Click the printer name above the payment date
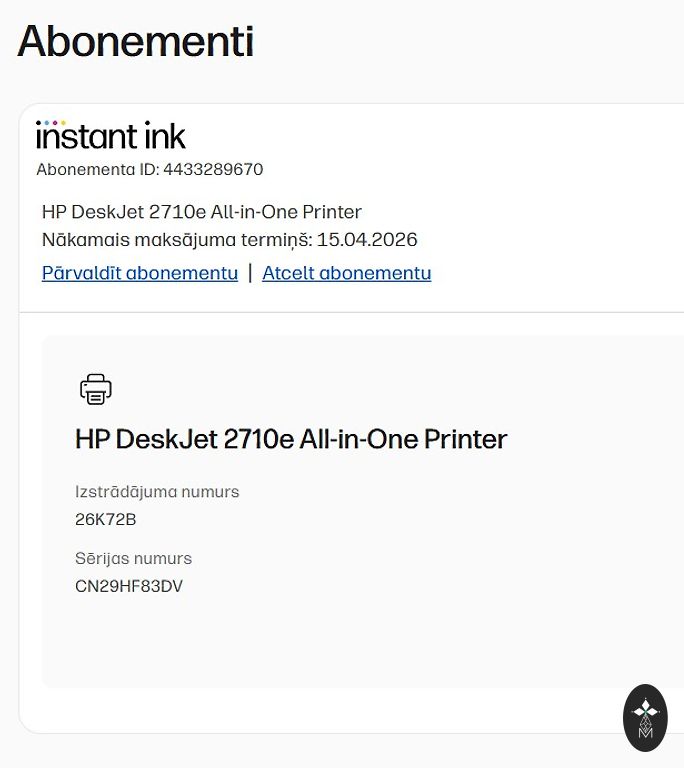The image size is (684, 768). [201, 212]
